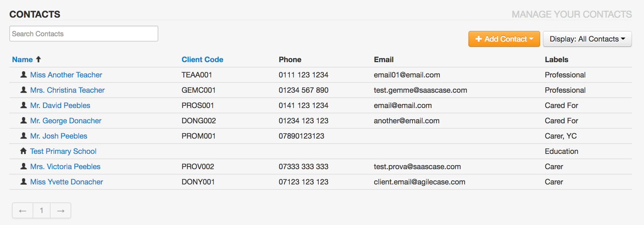Screen dimensions: 644x225
Task: Select the person icon next to Mrs. Christina Teacher
Action: [x=23, y=90]
